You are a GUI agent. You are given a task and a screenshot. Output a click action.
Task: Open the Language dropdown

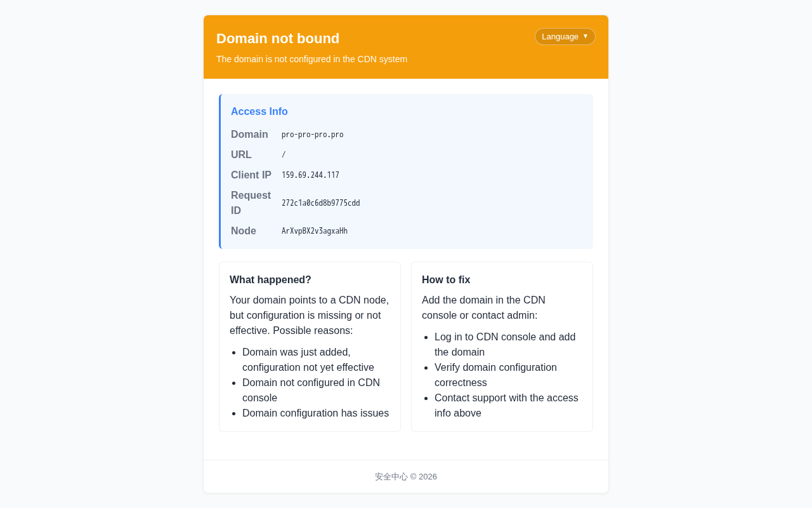[x=565, y=36]
